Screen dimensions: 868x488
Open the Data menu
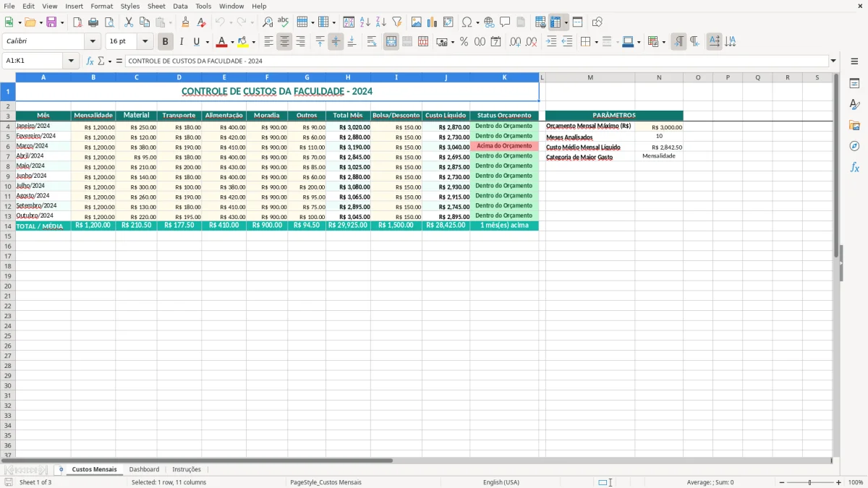coord(181,6)
